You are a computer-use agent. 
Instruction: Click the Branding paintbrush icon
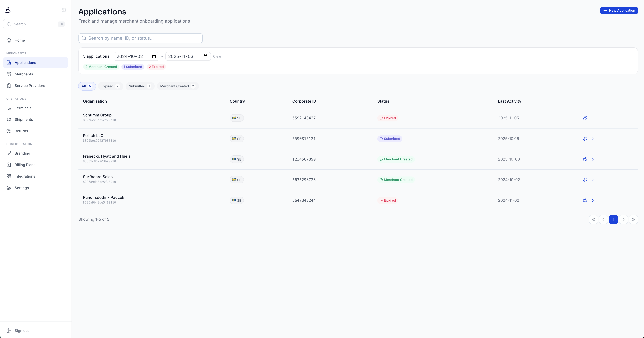[x=9, y=153]
